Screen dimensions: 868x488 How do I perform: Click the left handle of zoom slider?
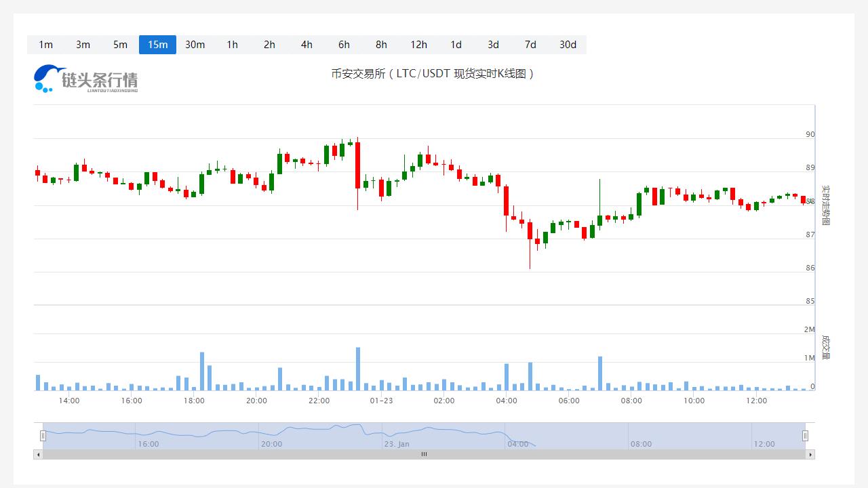tap(43, 436)
